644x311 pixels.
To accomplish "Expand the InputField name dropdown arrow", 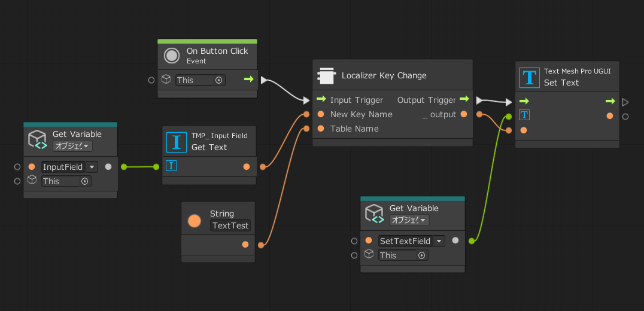I will (x=92, y=167).
